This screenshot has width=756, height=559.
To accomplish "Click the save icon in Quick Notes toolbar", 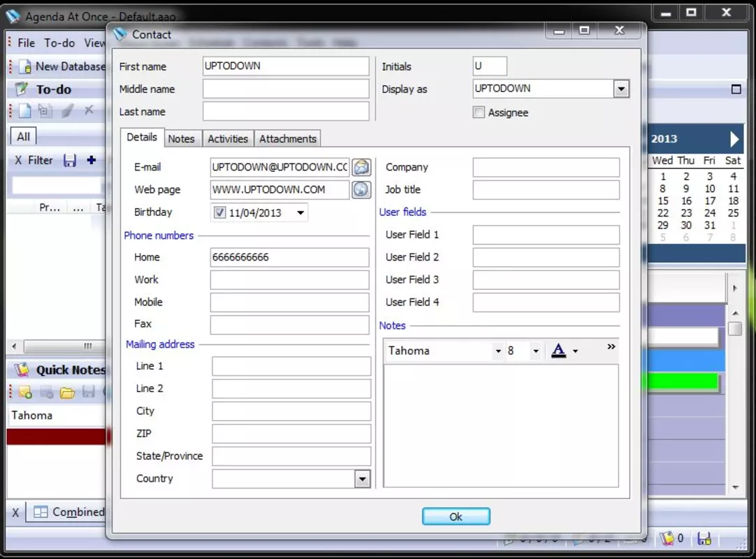I will [89, 392].
